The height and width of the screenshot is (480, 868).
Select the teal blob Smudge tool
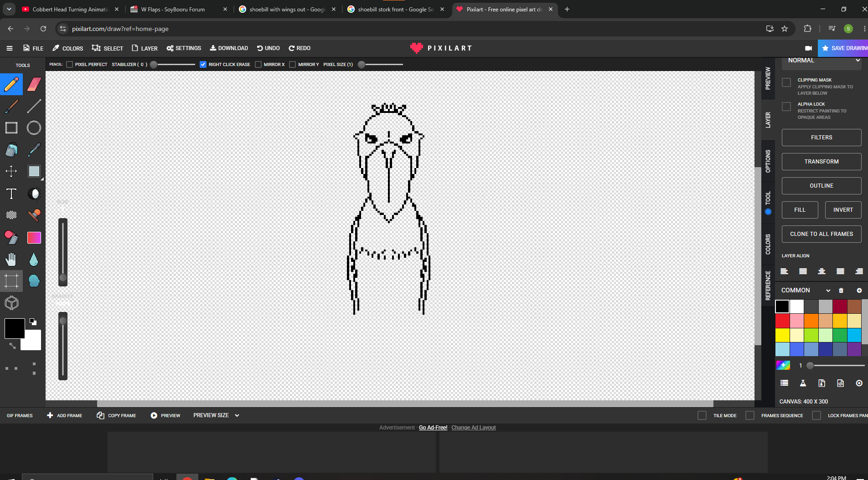[34, 281]
